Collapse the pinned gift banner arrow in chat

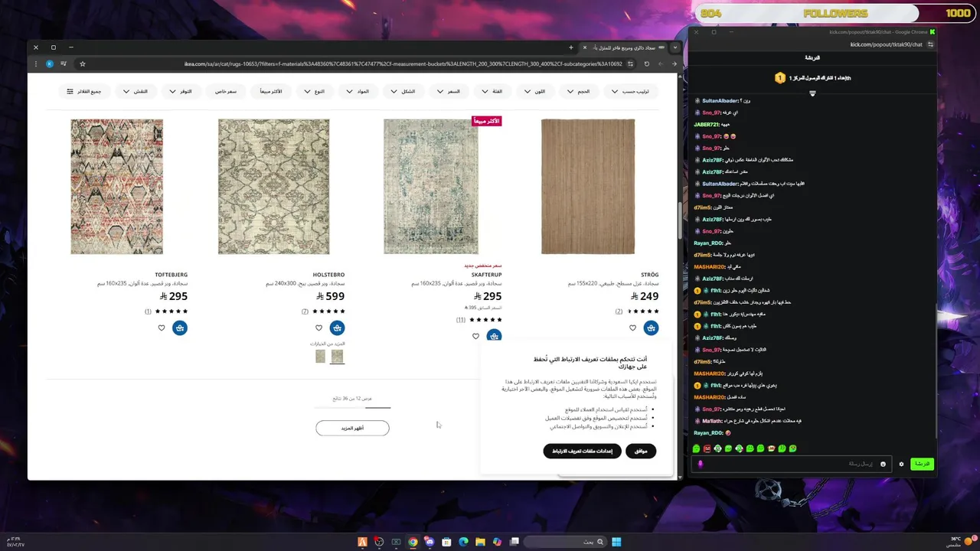812,93
